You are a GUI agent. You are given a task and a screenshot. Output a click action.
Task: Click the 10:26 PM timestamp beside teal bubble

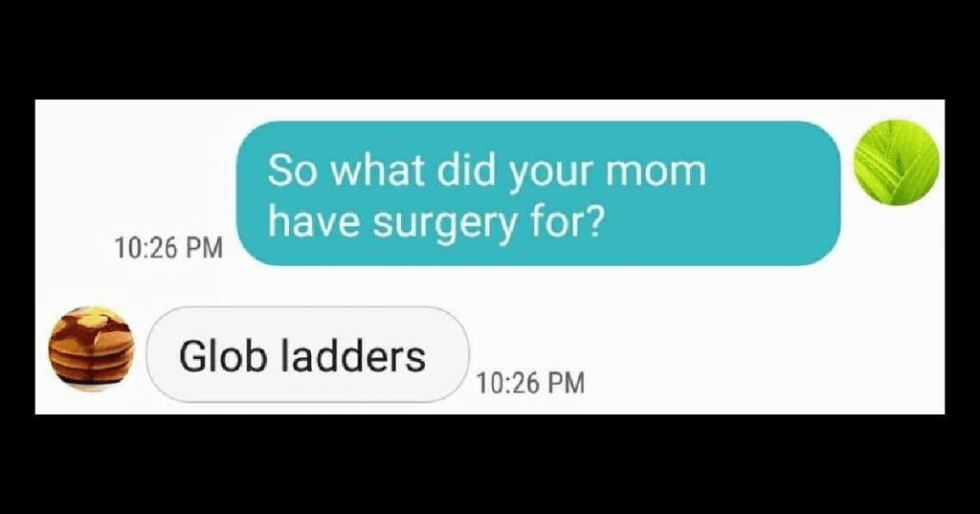pyautogui.click(x=168, y=248)
